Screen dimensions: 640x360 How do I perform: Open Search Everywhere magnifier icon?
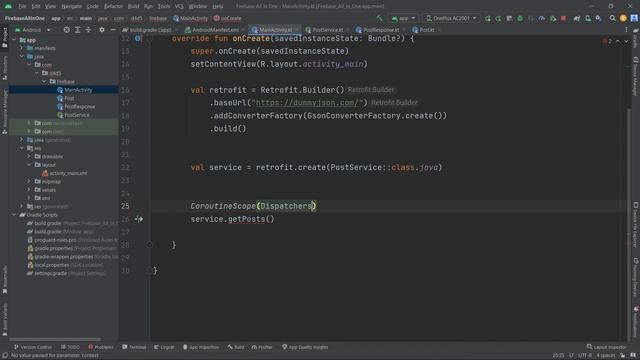tap(613, 18)
